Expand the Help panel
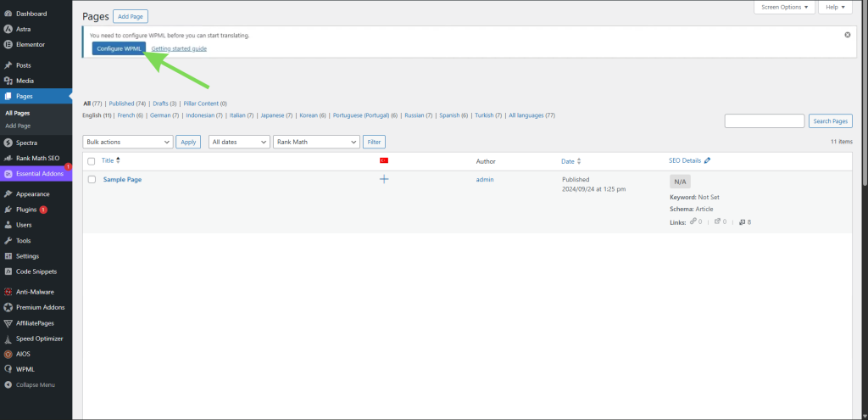The image size is (868, 420). point(835,7)
